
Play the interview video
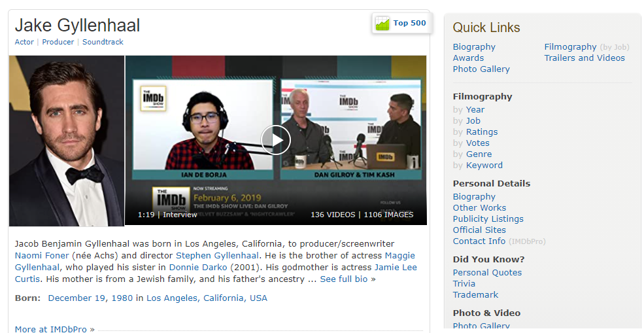click(x=276, y=140)
